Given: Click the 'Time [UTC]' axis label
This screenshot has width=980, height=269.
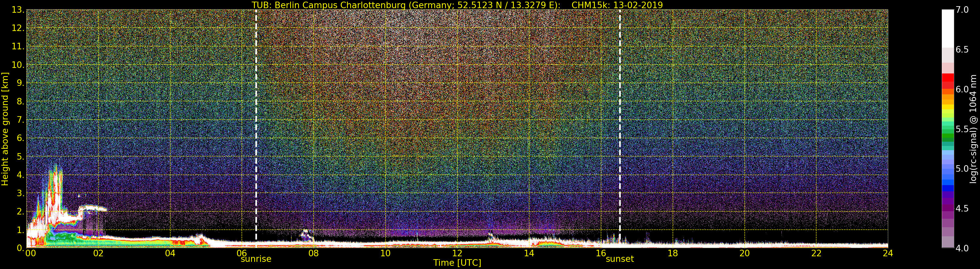Looking at the screenshot, I should tap(457, 263).
